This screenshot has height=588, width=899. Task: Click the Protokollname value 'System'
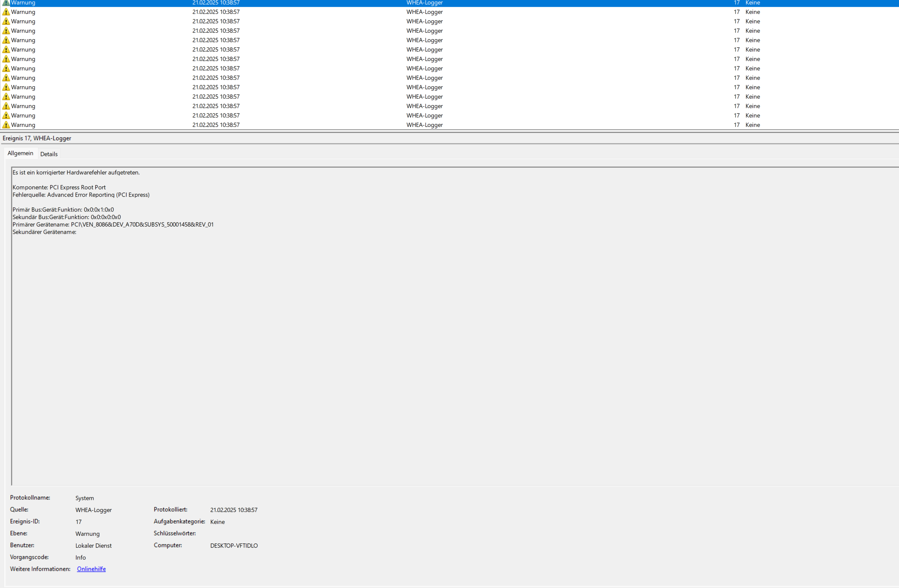point(85,498)
